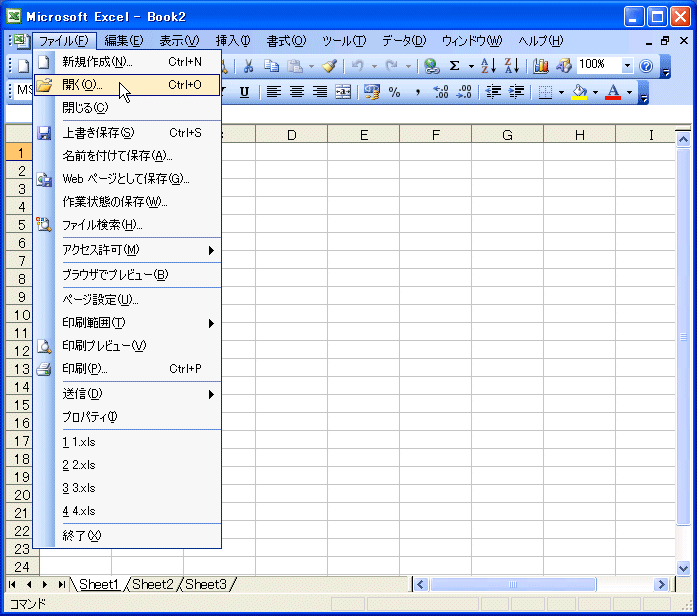Open the 挿入 menu
The width and height of the screenshot is (697, 616).
(233, 41)
